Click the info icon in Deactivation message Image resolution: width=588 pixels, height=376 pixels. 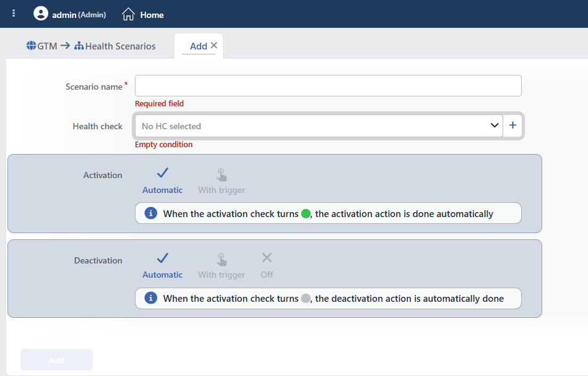point(151,297)
